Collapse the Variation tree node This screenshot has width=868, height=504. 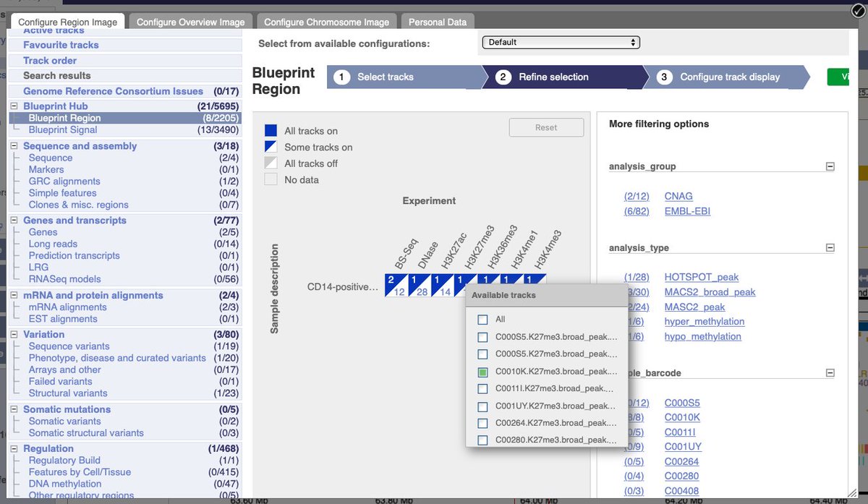click(14, 334)
